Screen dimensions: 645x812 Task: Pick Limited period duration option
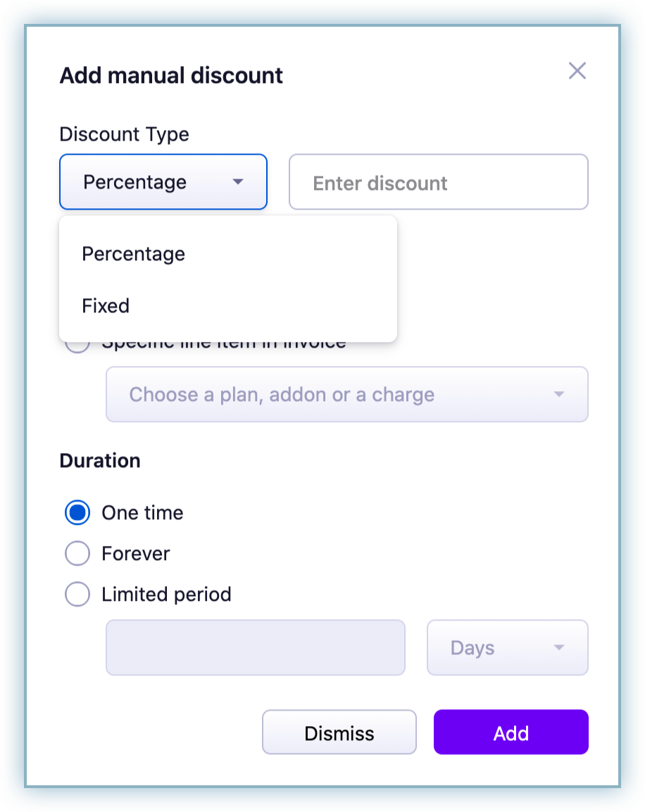[x=77, y=594]
